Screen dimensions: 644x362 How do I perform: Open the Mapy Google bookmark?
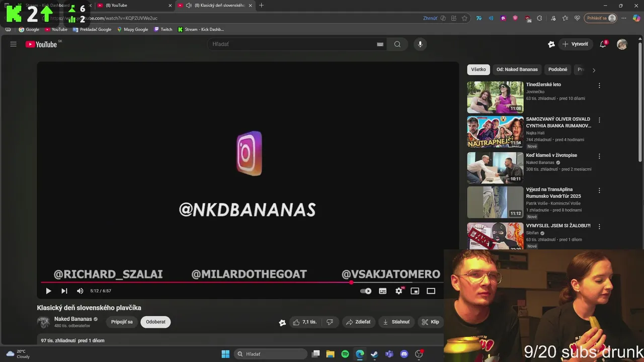(132, 29)
